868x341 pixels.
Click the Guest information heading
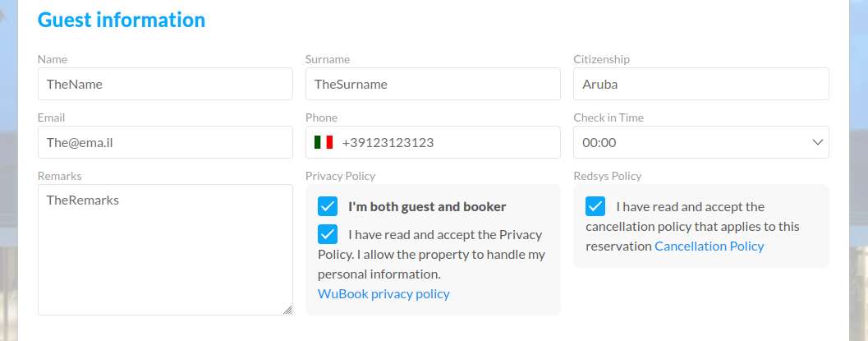coord(122,20)
